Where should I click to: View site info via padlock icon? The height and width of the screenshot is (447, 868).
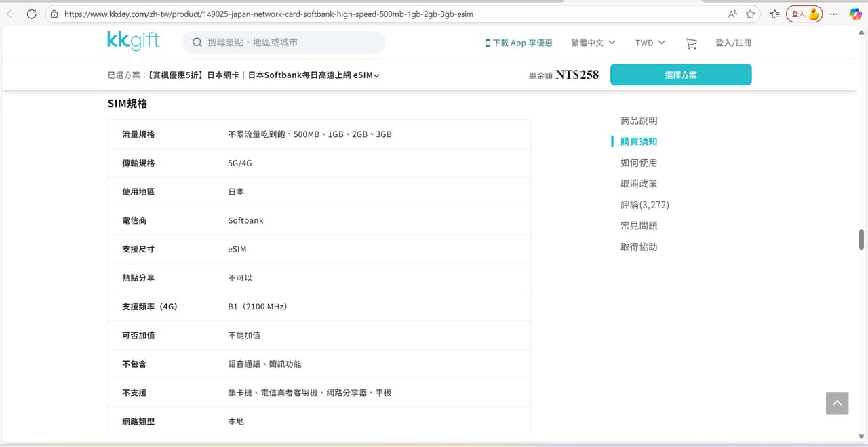54,14
